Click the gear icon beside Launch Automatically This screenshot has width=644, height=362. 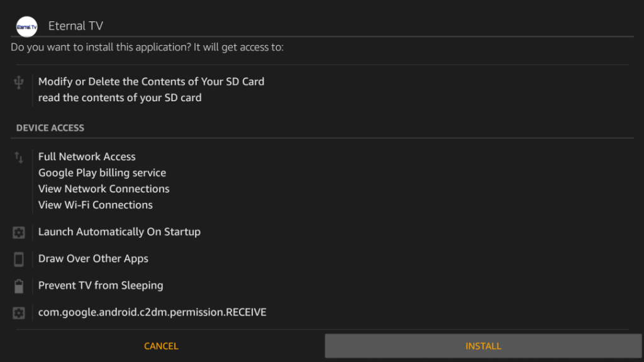[x=19, y=233]
